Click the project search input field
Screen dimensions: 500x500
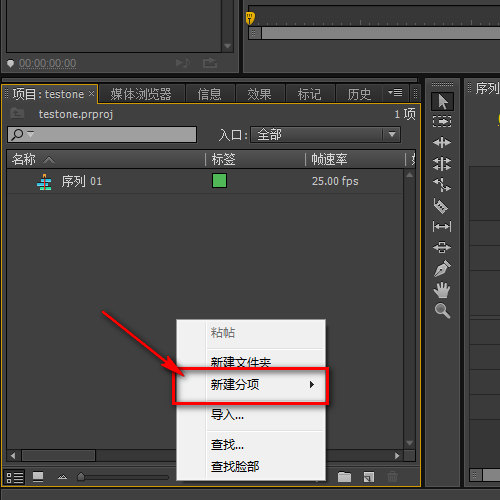point(102,134)
